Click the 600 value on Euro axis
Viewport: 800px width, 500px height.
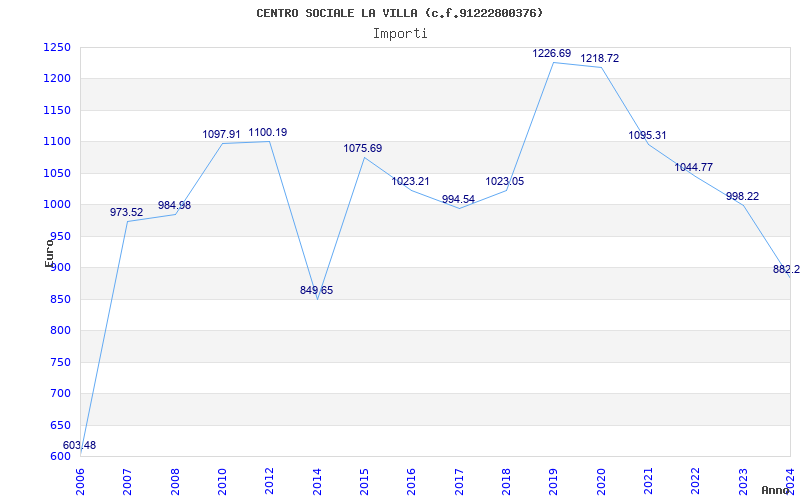[x=59, y=457]
